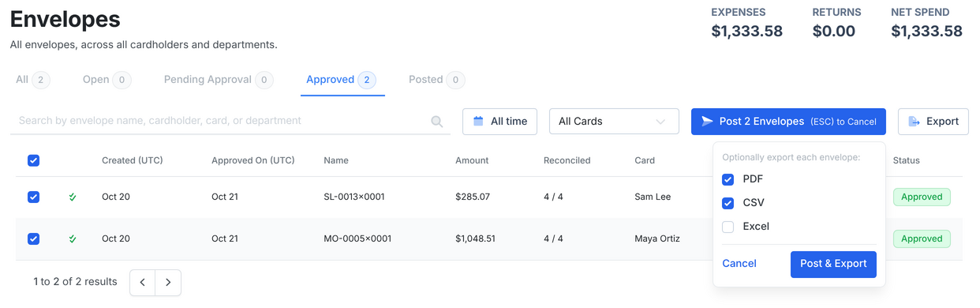Viewport: 980px width, 308px height.
Task: Uncheck the MO-0005×0001 row checkbox
Action: (33, 239)
